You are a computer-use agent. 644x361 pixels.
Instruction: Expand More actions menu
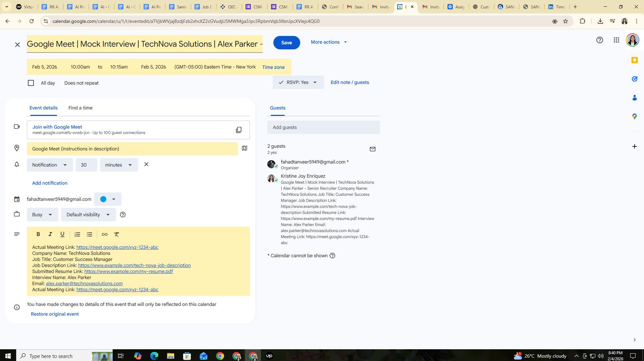(x=329, y=42)
